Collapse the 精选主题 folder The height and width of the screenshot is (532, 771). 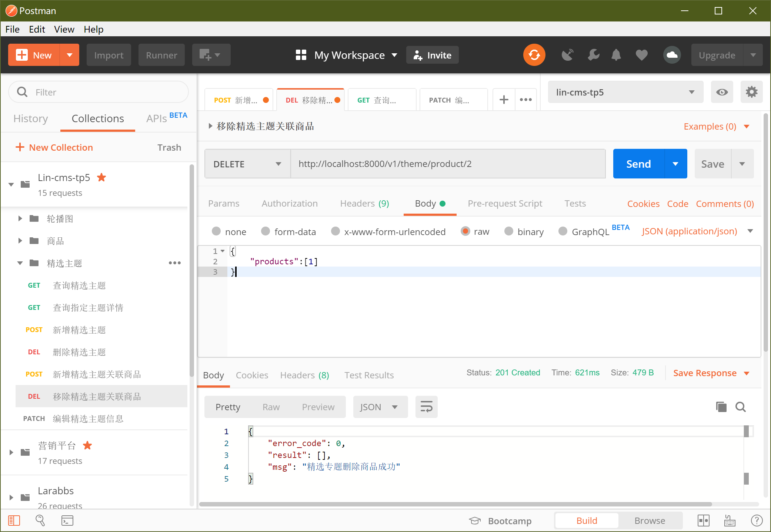(x=20, y=263)
